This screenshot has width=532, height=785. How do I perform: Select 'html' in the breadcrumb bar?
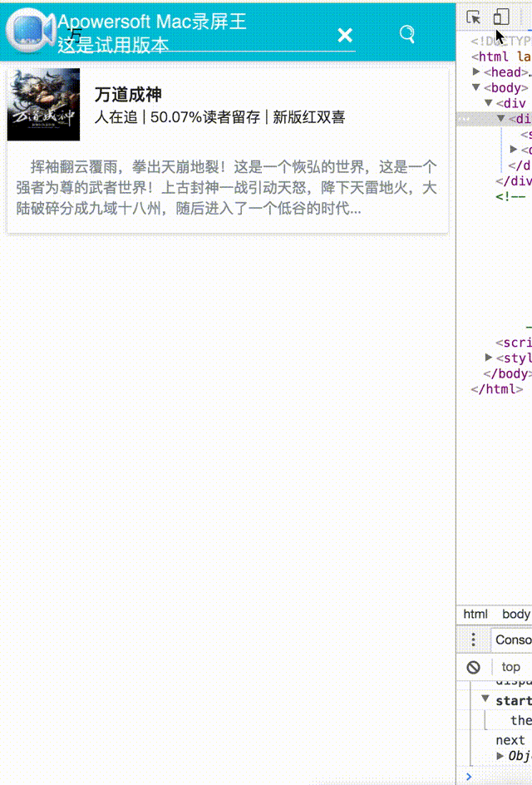(475, 614)
